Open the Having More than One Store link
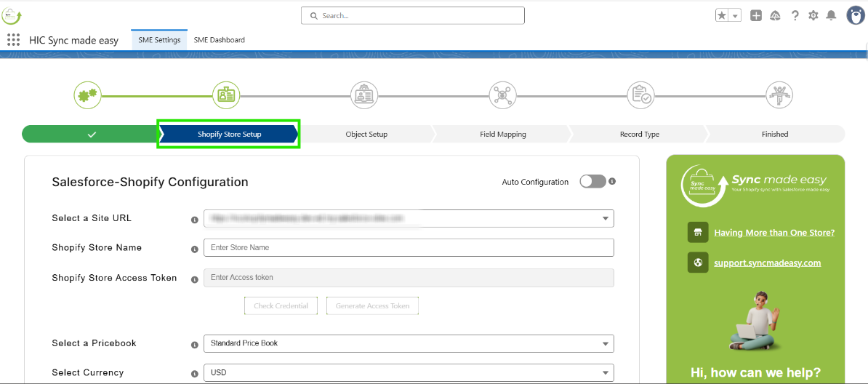868x384 pixels. pyautogui.click(x=774, y=233)
